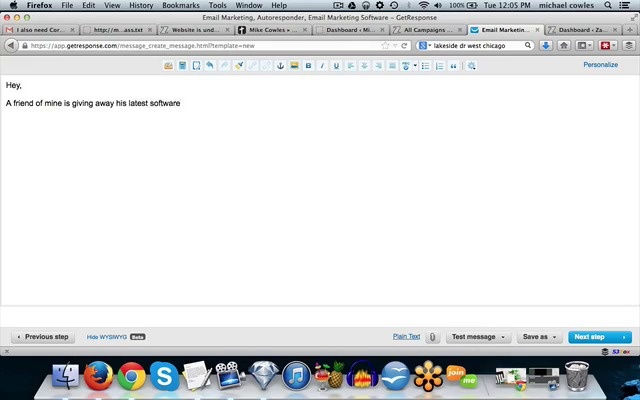Align text to the left
This screenshot has width=640, height=400.
tap(350, 66)
